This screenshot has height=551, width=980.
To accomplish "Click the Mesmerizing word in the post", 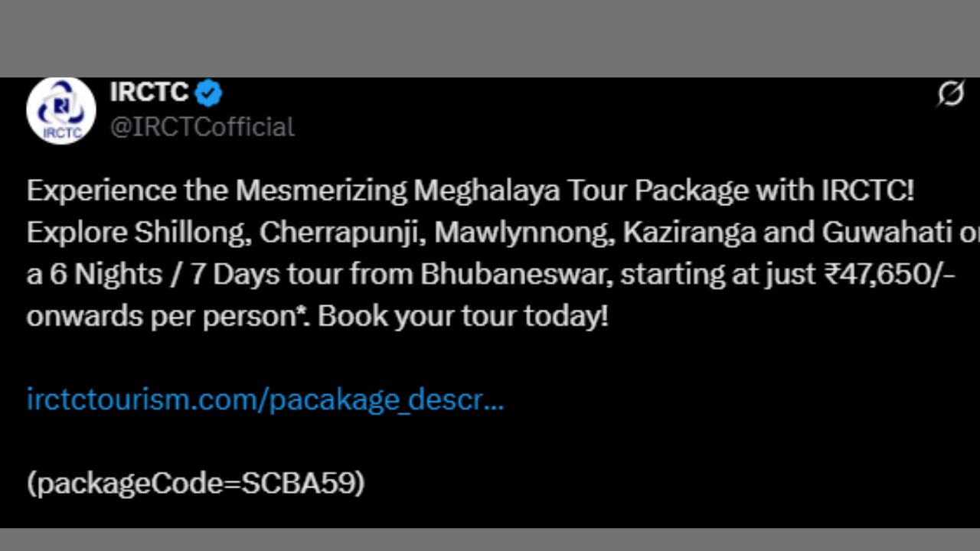I will (x=322, y=191).
